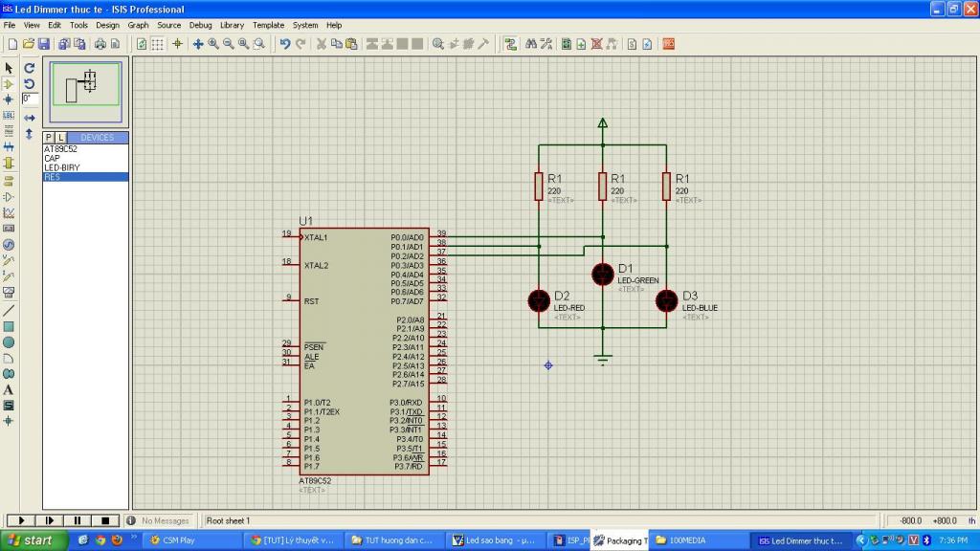Click the zoom in magnifier icon
The height and width of the screenshot is (551, 980).
pos(212,44)
